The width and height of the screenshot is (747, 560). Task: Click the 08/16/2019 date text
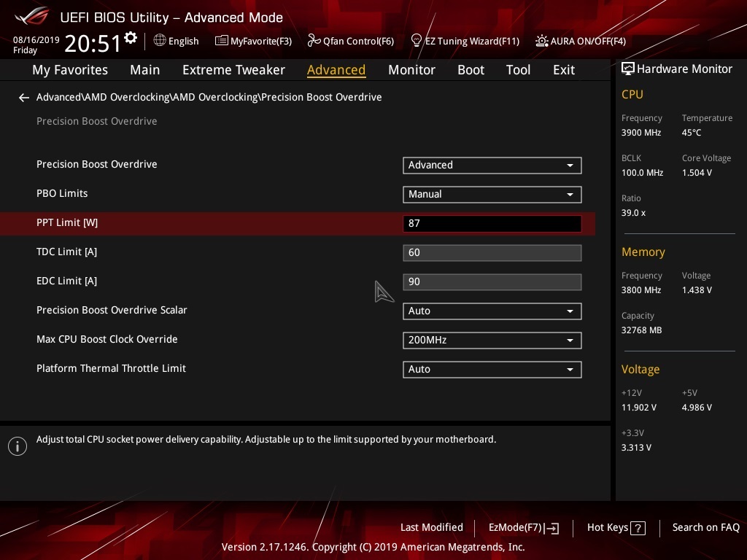(36, 40)
